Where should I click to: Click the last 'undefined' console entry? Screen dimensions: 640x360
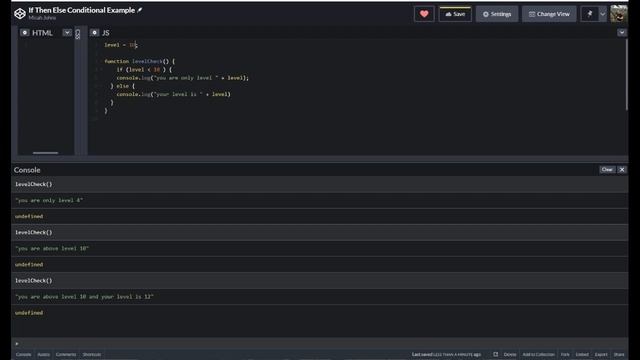tap(29, 313)
